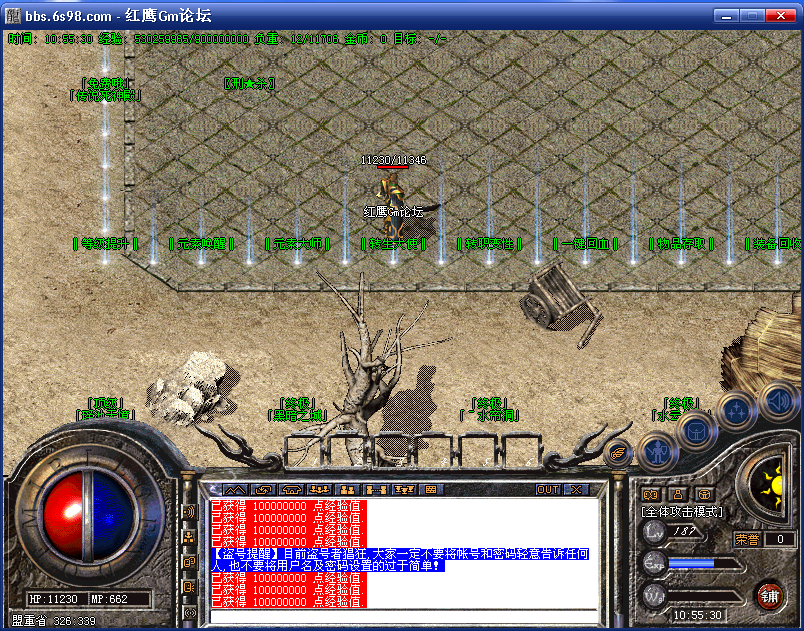Toggle the sound speaker round icon
The width and height of the screenshot is (804, 631).
(778, 402)
